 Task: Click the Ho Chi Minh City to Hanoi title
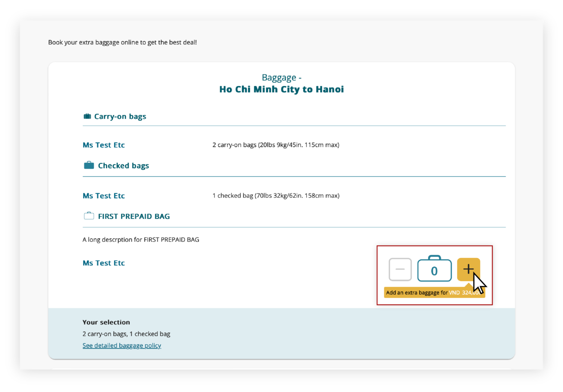(x=281, y=89)
